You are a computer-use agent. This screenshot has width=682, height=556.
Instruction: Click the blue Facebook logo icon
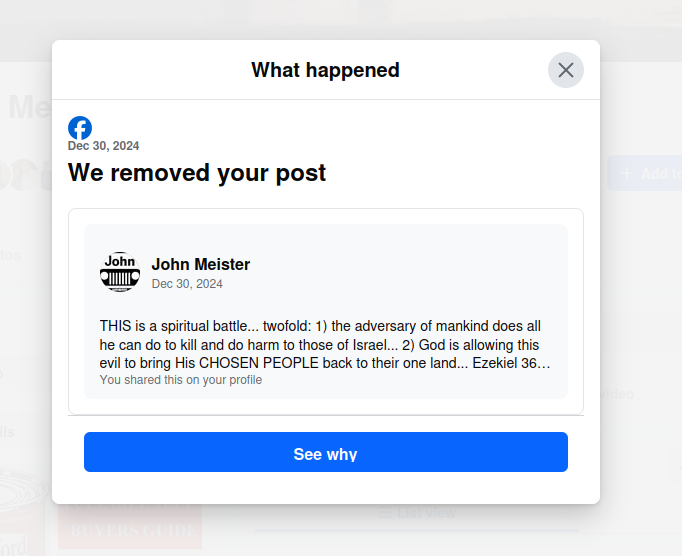(x=80, y=128)
